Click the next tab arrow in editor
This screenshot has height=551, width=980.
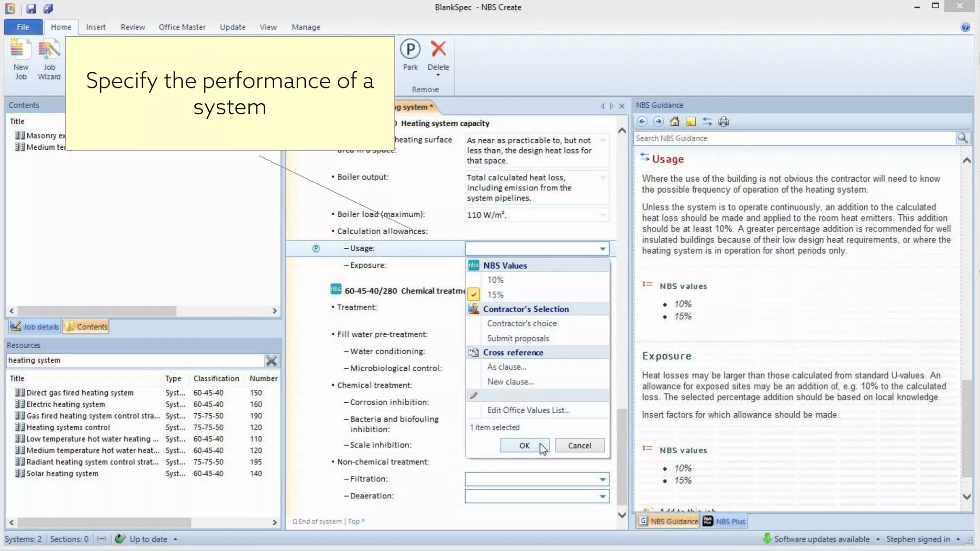pos(612,106)
